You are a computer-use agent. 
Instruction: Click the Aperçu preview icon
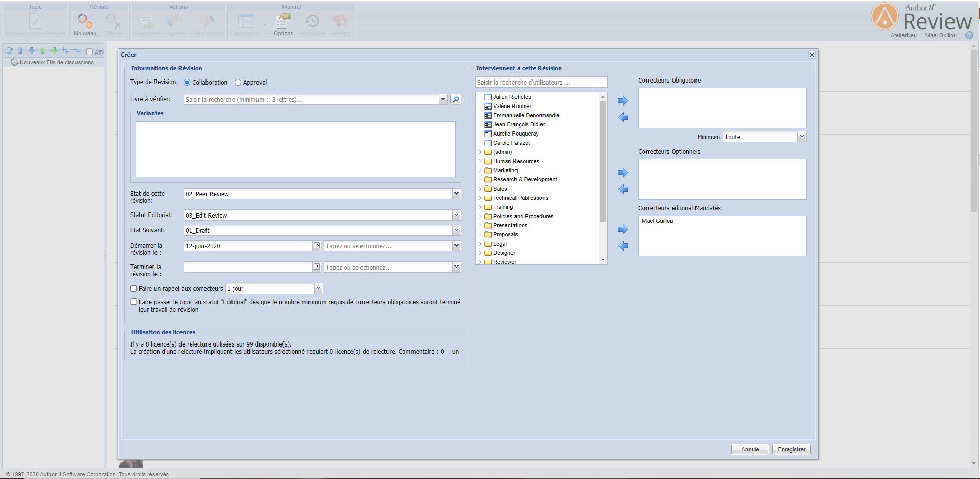[340, 21]
